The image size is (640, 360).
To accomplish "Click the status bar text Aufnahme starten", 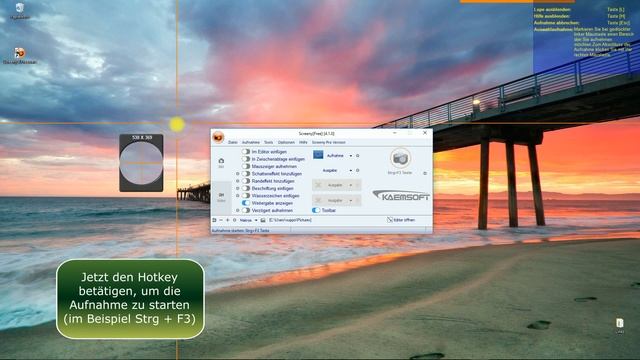I will 240,231.
